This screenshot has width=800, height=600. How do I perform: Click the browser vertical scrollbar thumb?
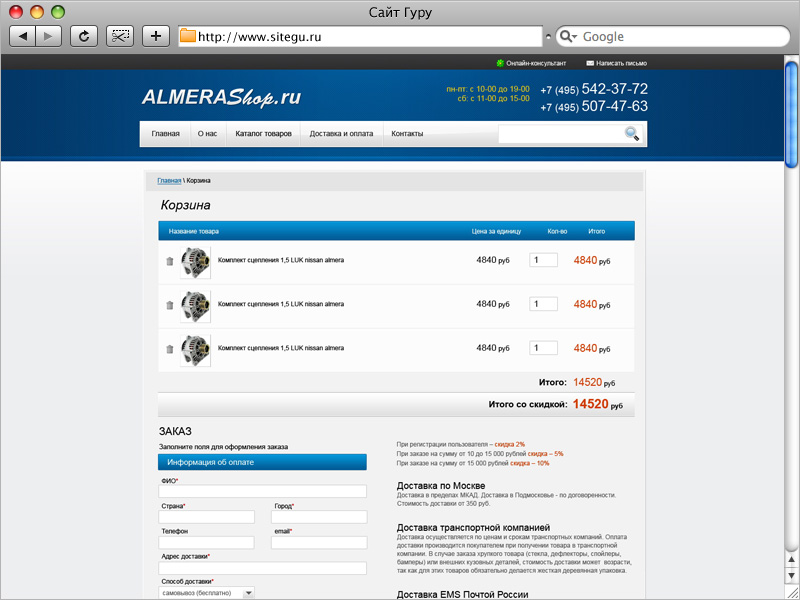point(791,113)
